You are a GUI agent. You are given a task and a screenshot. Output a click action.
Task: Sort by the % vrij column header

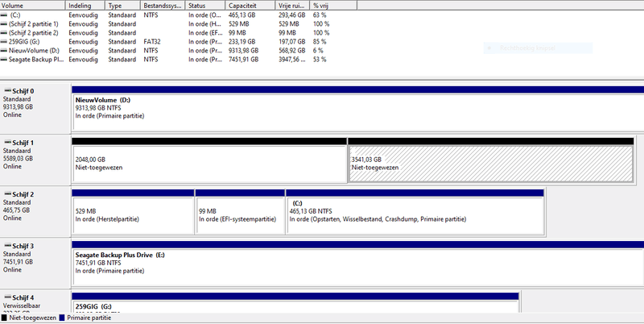tap(333, 6)
